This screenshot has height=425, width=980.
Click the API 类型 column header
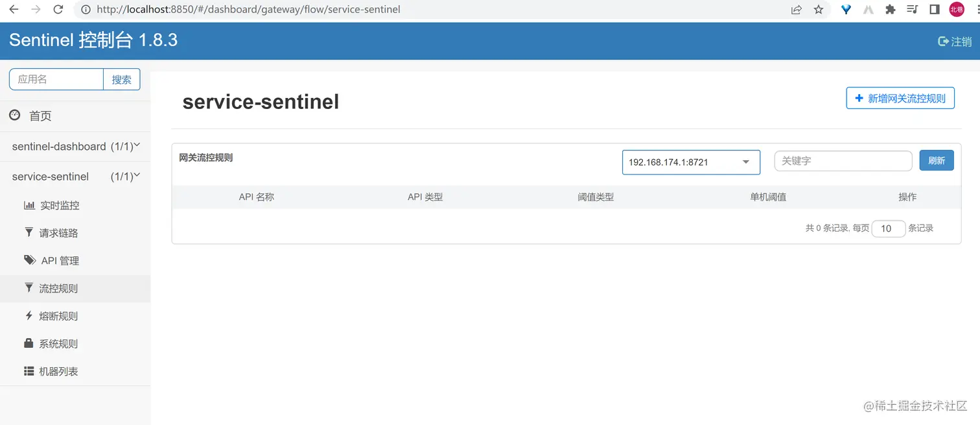coord(425,197)
